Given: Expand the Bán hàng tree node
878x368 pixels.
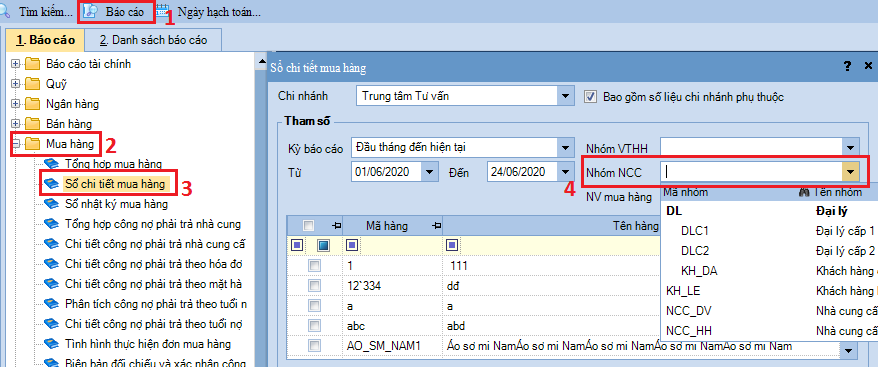Looking at the screenshot, I should pos(16,124).
